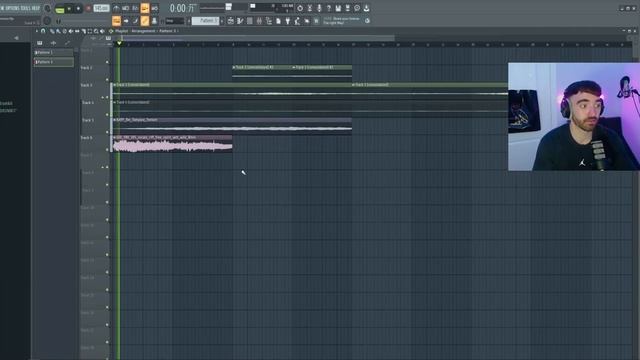Click the download content library icon
This screenshot has width=640, height=360.
click(x=367, y=8)
